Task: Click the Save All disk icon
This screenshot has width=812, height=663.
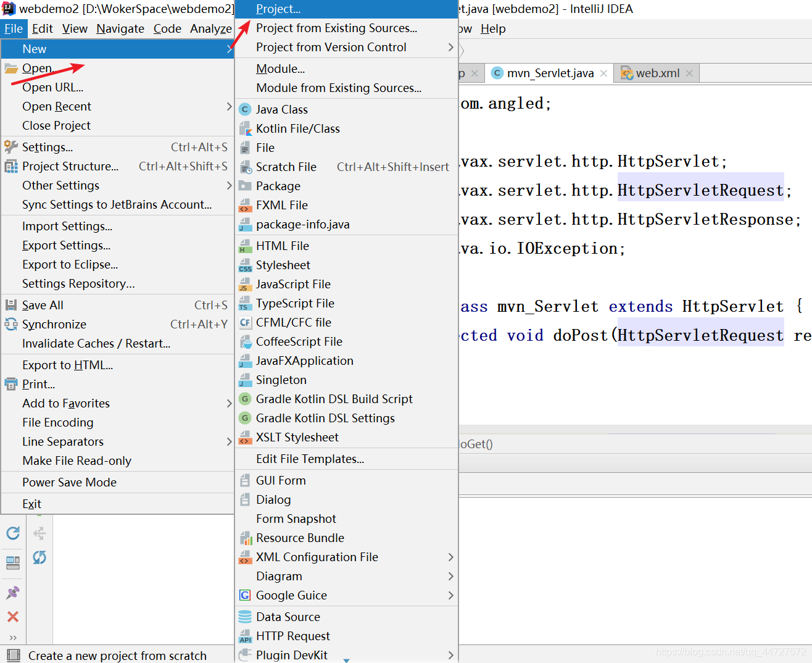Action: coord(11,305)
